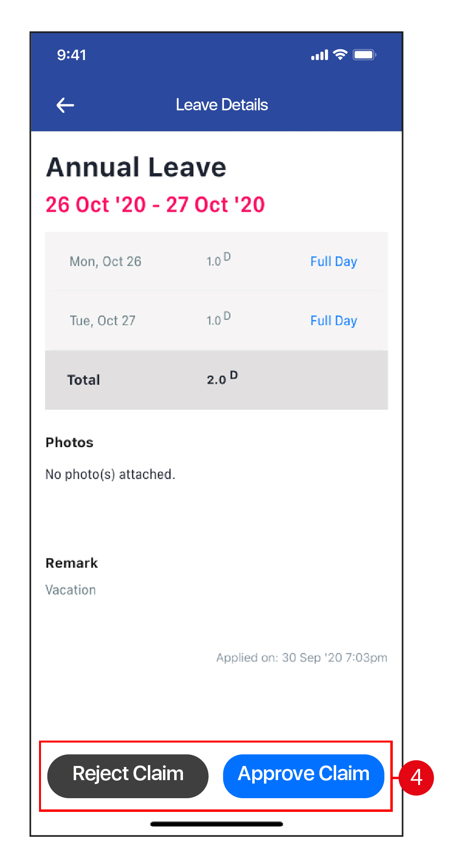The width and height of the screenshot is (464, 868).
Task: Tap Reject Claim
Action: point(127,776)
